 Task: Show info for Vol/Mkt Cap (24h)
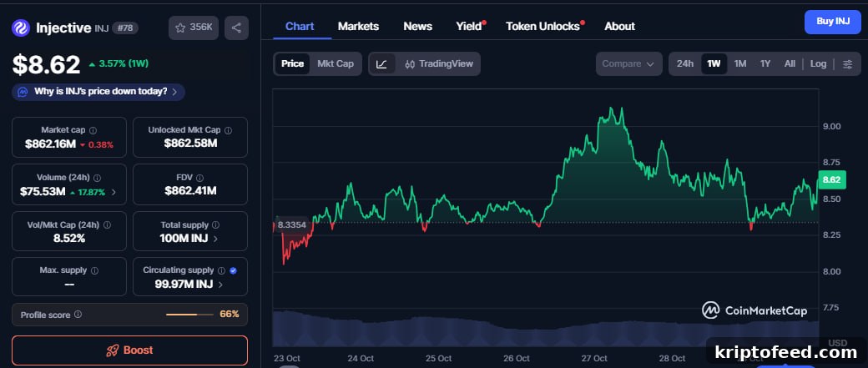(x=107, y=225)
